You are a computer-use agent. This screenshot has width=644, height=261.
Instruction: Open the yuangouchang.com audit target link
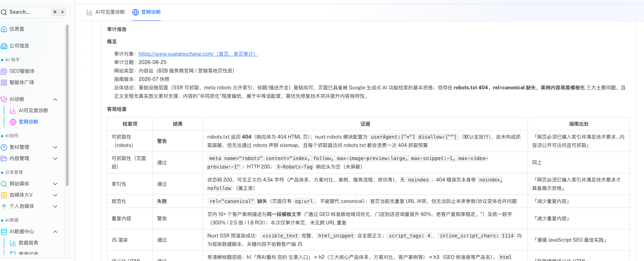coord(198,54)
